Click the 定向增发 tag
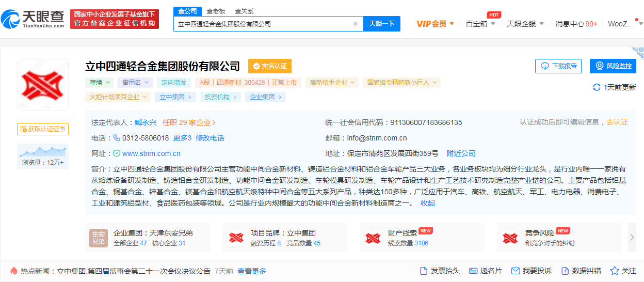This screenshot has width=644, height=282. pos(174,82)
